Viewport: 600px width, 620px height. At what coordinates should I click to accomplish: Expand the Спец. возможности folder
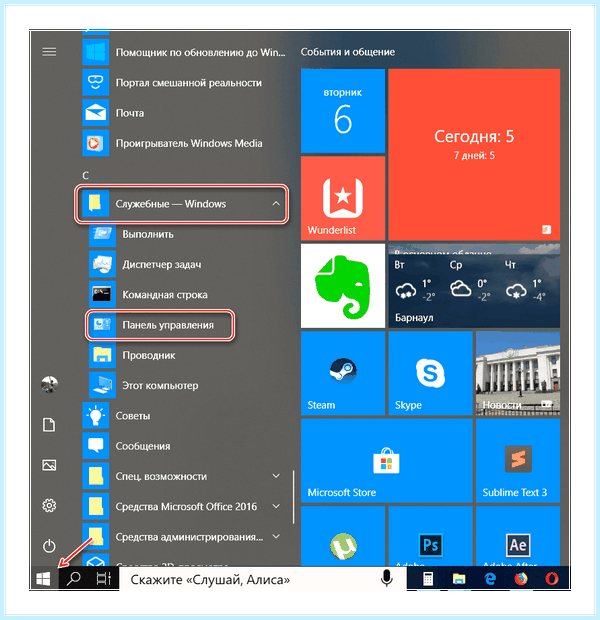(x=184, y=476)
